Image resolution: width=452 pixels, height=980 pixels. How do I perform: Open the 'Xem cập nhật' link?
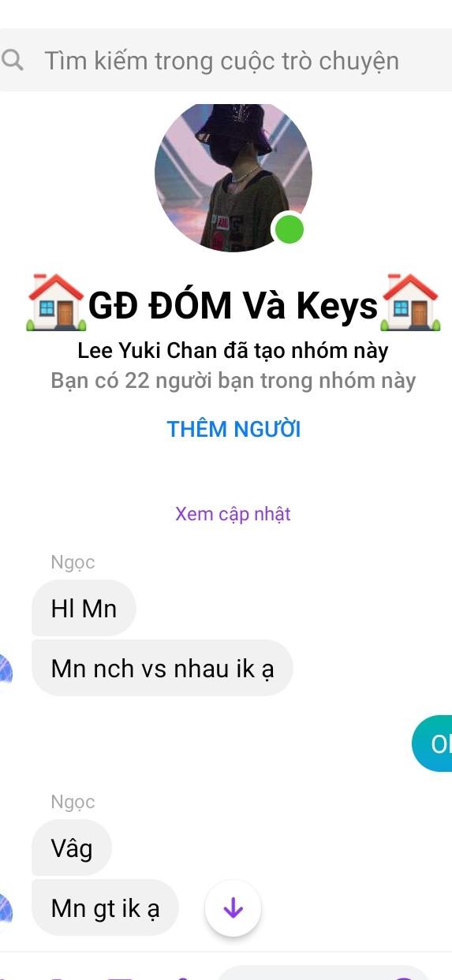point(233,514)
